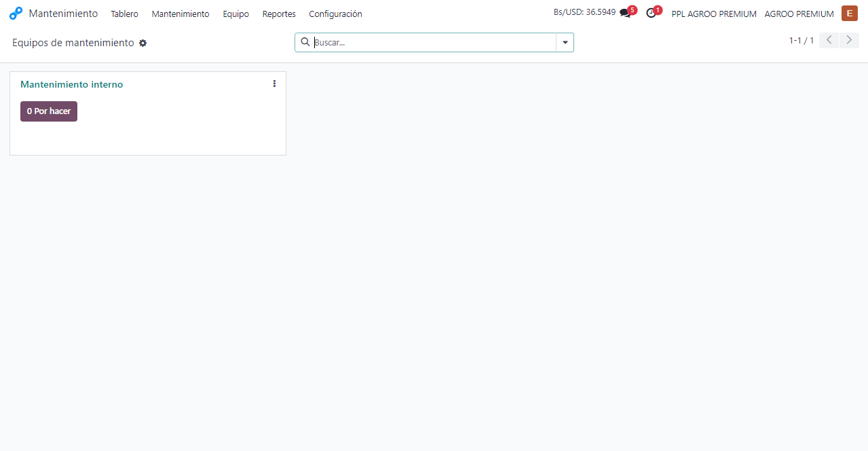Viewport: 868px width, 451px height.
Task: Open the Configuración menu
Action: tap(335, 14)
